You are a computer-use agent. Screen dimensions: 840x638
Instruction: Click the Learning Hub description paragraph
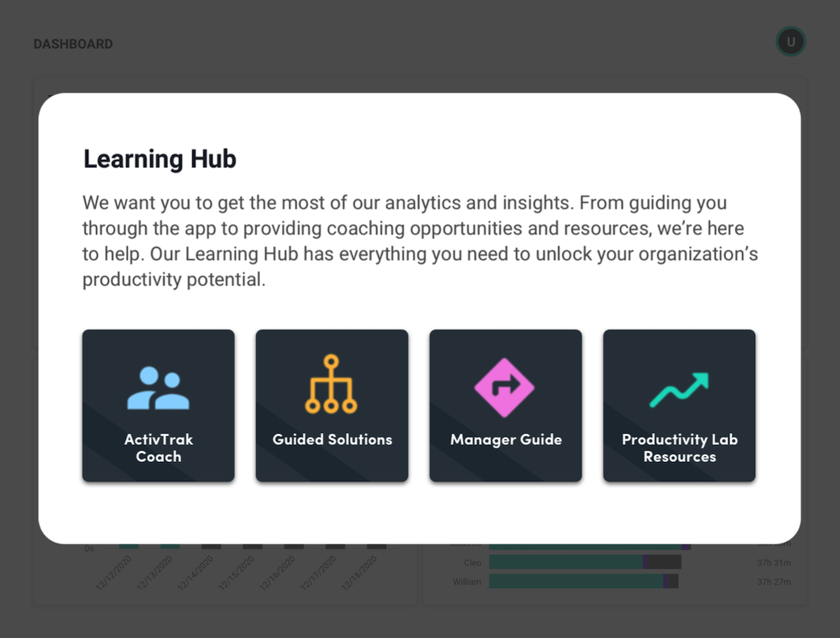coord(420,241)
